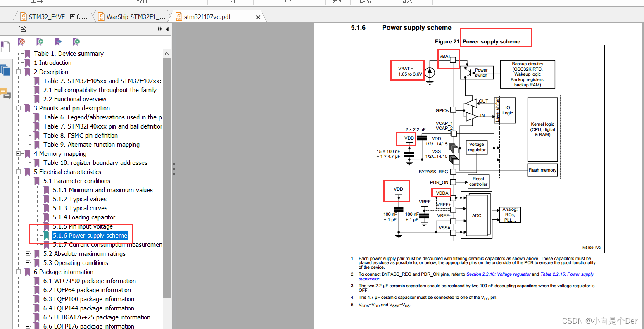
Task: Expand 6.2 LQFP64 package information
Action: click(x=28, y=290)
